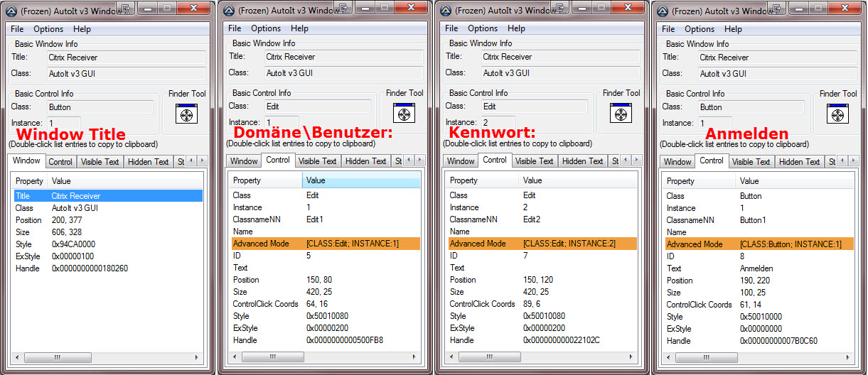Viewport: 868px width, 375px height.
Task: Click the Basic Control Info Class field containing Edit in the Domäne\Benutzer window
Action: (318, 106)
